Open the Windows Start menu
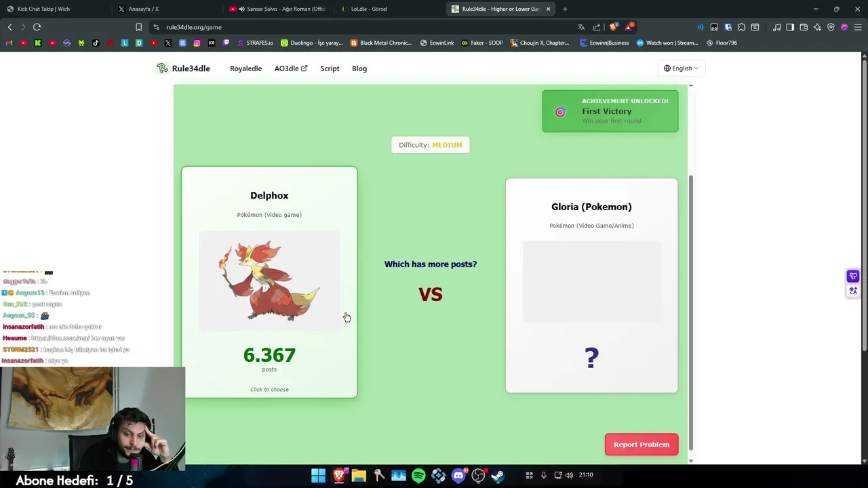This screenshot has height=488, width=868. point(318,475)
